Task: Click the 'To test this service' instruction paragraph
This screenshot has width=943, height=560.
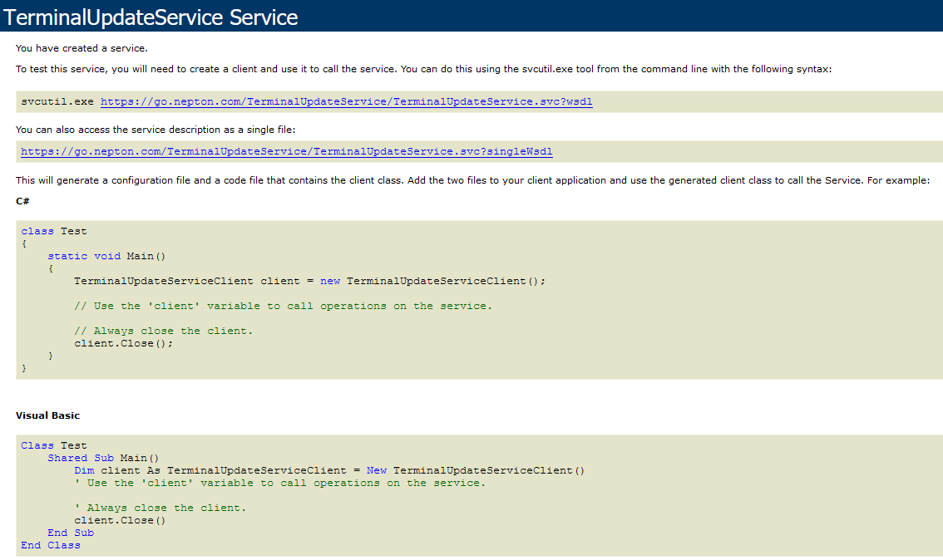Action: point(423,69)
